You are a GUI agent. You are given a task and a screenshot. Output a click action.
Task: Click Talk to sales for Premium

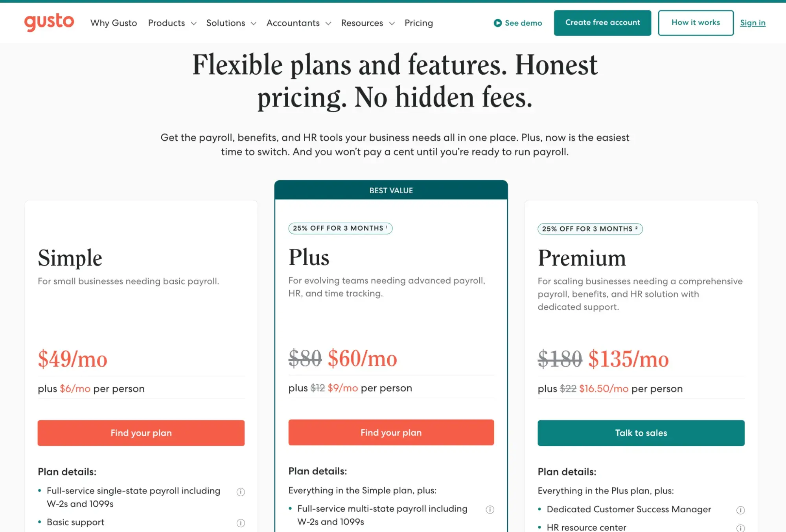(x=641, y=433)
